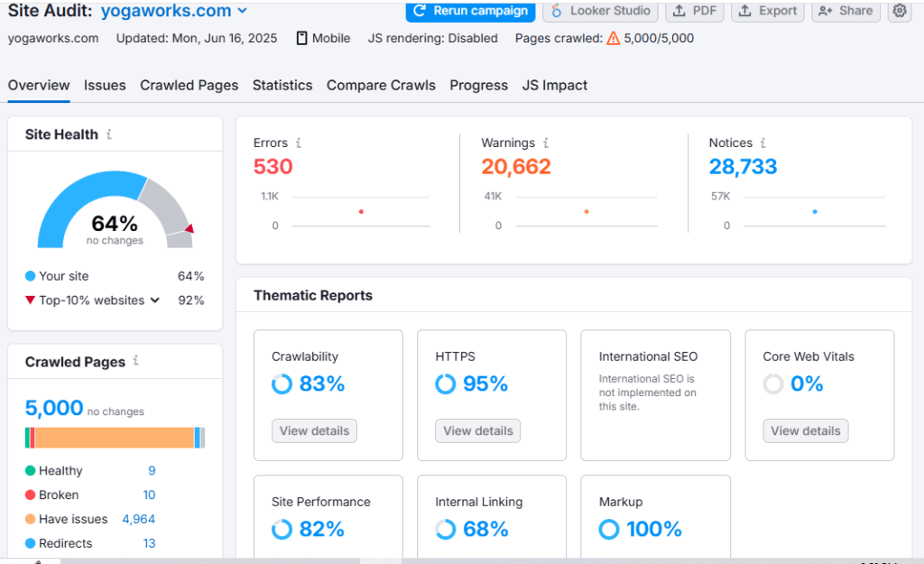
Task: Click the 95% HTTPS score
Action: (x=485, y=384)
